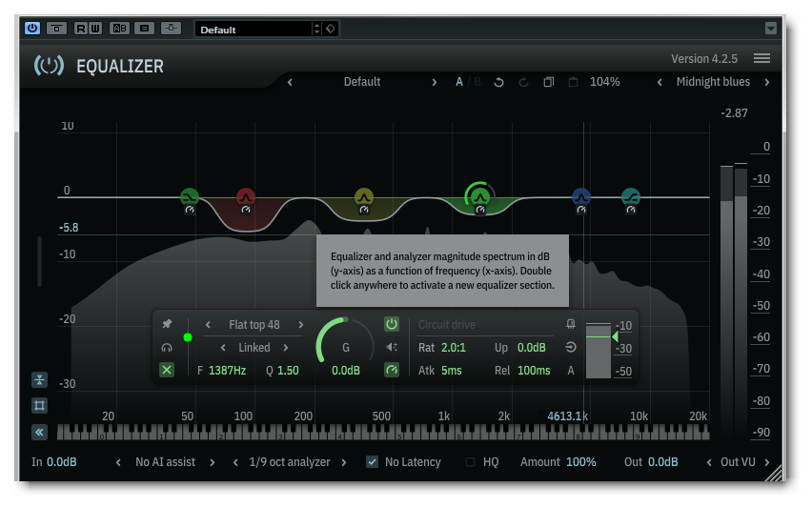Open the top-right host dropdown arrow
812x507 pixels.
[x=771, y=28]
